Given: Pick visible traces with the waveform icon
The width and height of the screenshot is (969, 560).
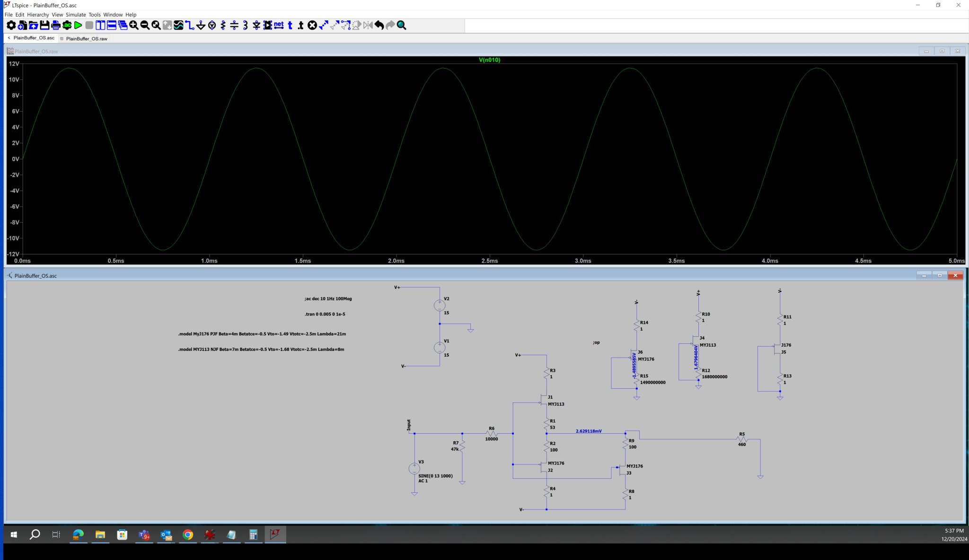Looking at the screenshot, I should [x=178, y=26].
